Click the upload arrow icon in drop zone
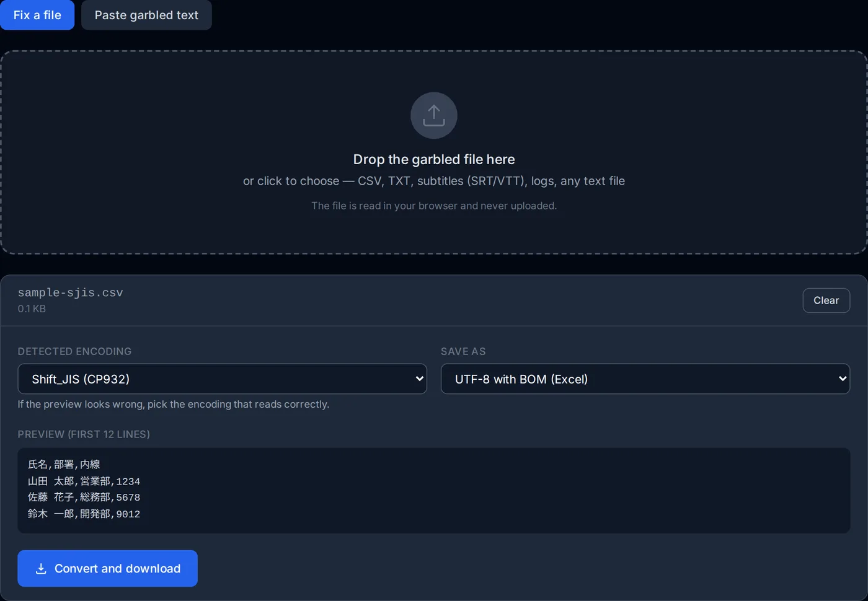Screen dimensions: 868x601 click(434, 115)
